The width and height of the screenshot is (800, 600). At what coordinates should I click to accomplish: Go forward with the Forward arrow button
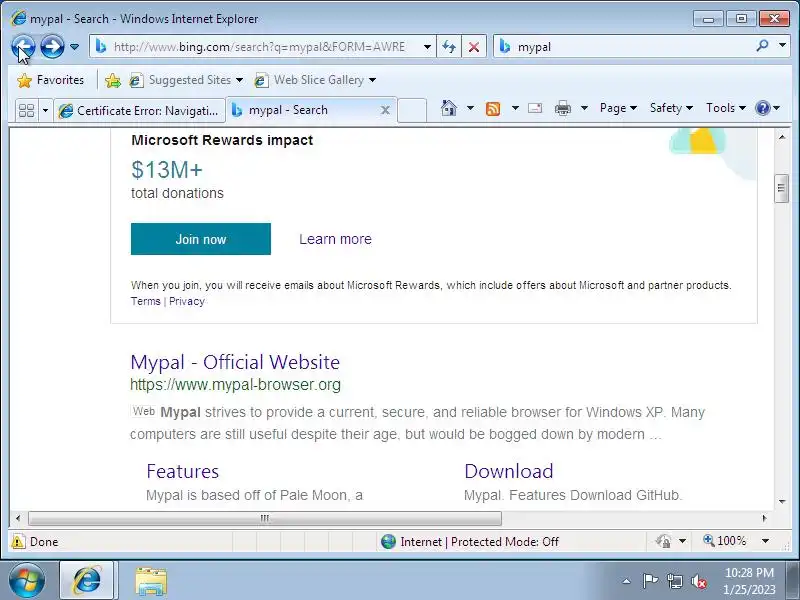tap(52, 47)
